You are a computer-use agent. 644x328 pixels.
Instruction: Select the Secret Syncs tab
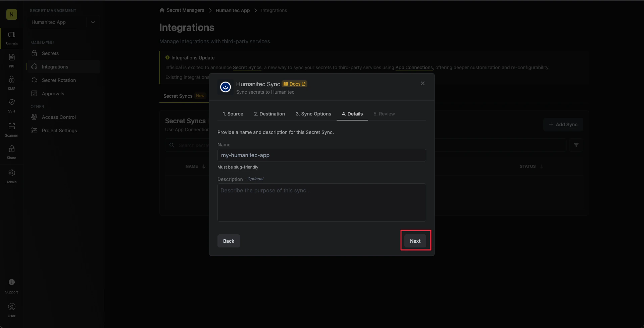pos(184,96)
